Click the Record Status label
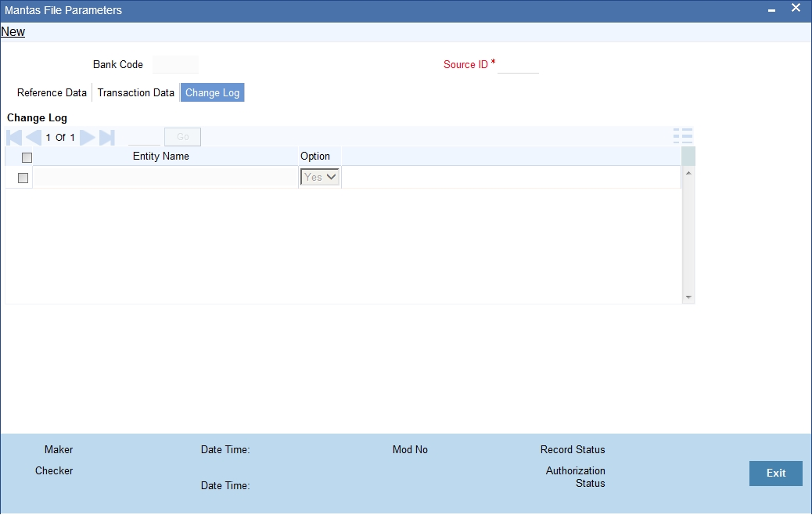The width and height of the screenshot is (812, 515). (572, 450)
